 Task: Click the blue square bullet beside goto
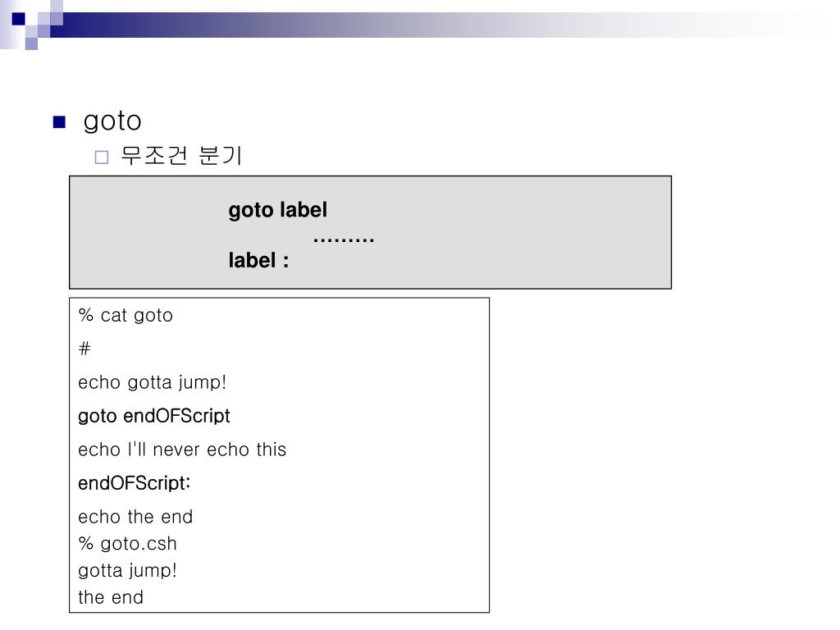click(59, 122)
